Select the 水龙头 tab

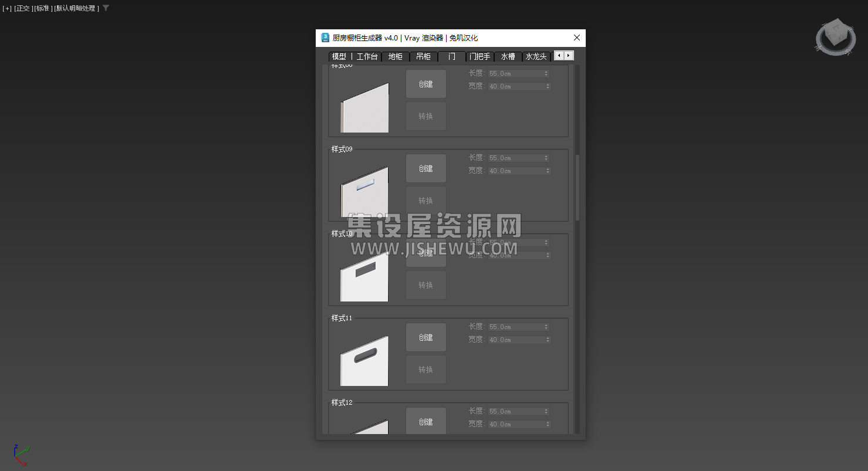coord(536,56)
